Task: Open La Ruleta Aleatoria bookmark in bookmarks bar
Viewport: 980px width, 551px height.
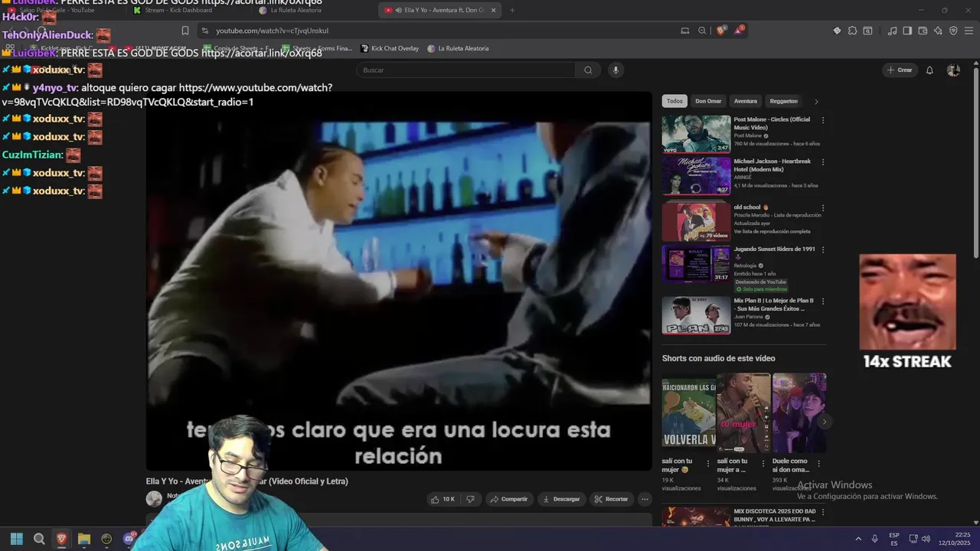Action: coord(458,48)
